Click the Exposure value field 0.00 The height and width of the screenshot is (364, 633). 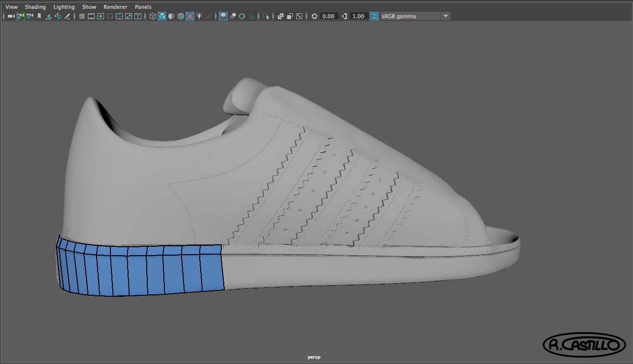(x=329, y=16)
